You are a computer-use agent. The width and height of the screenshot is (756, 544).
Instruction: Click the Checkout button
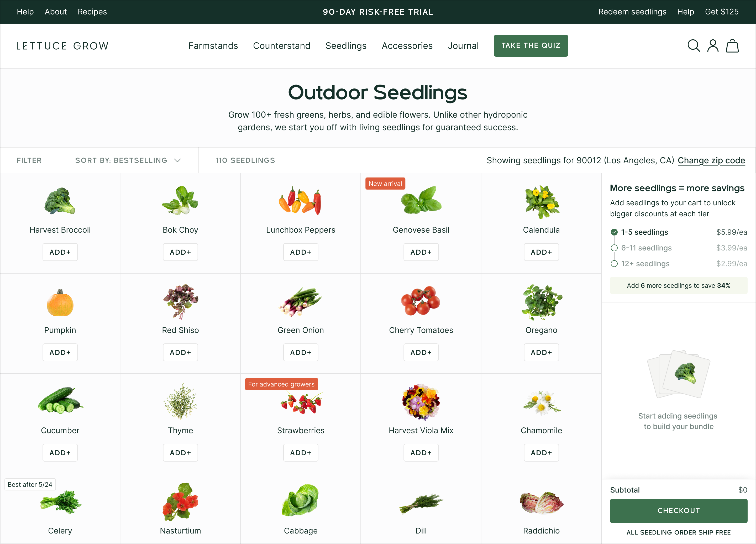point(678,511)
